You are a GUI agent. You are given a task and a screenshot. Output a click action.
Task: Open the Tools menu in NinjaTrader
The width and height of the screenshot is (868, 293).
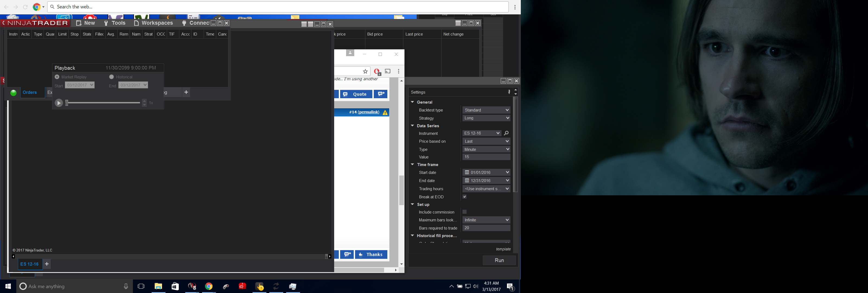115,23
